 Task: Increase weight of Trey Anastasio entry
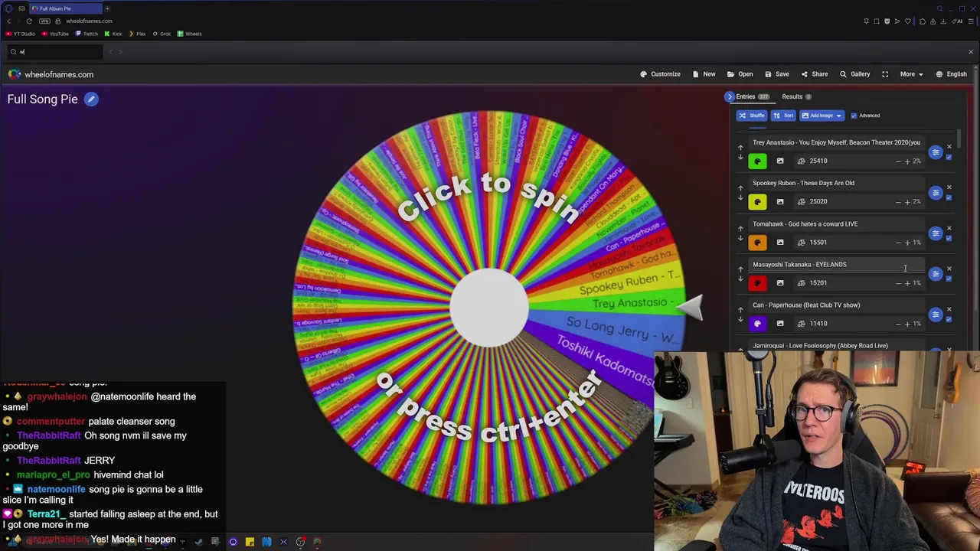[907, 161]
